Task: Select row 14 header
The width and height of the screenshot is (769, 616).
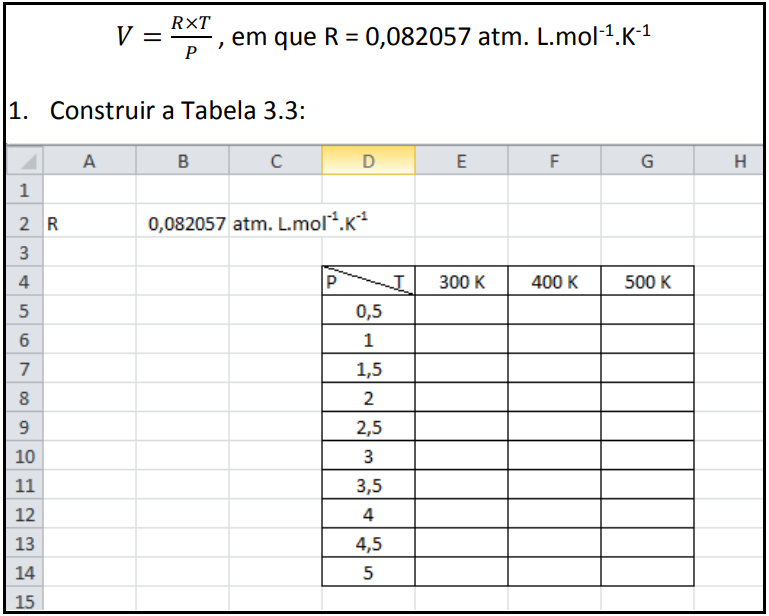Action: click(23, 573)
